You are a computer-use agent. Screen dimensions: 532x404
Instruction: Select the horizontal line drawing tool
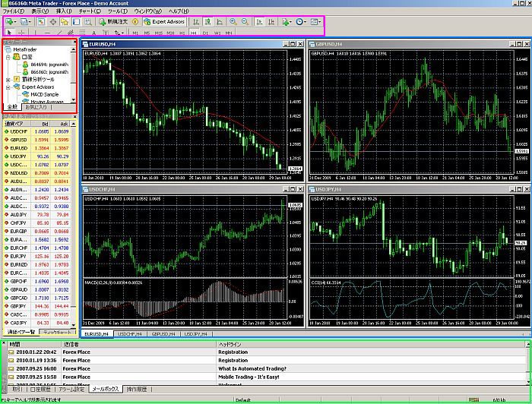pos(47,33)
